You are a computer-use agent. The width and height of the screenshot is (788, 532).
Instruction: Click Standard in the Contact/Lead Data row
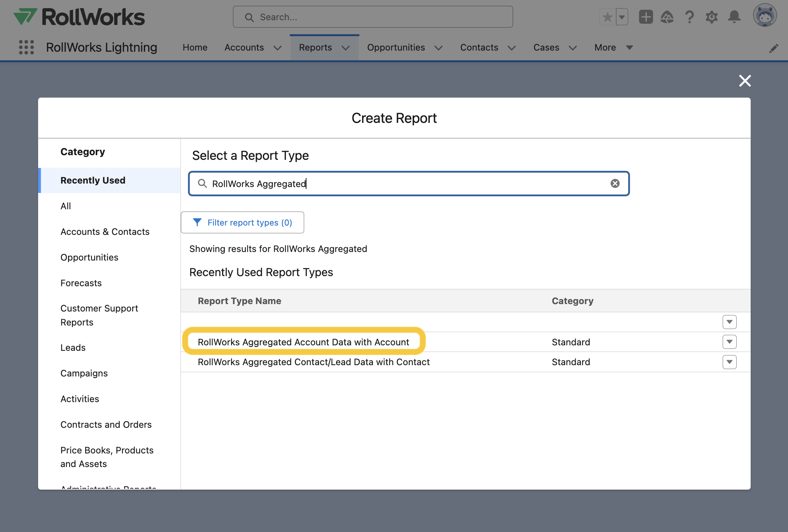571,362
